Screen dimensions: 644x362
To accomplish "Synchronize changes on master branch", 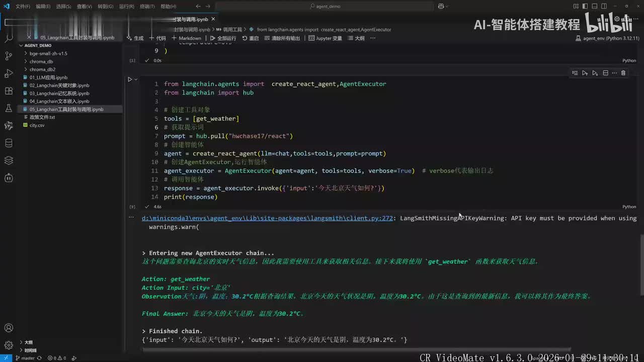I will 39,358.
